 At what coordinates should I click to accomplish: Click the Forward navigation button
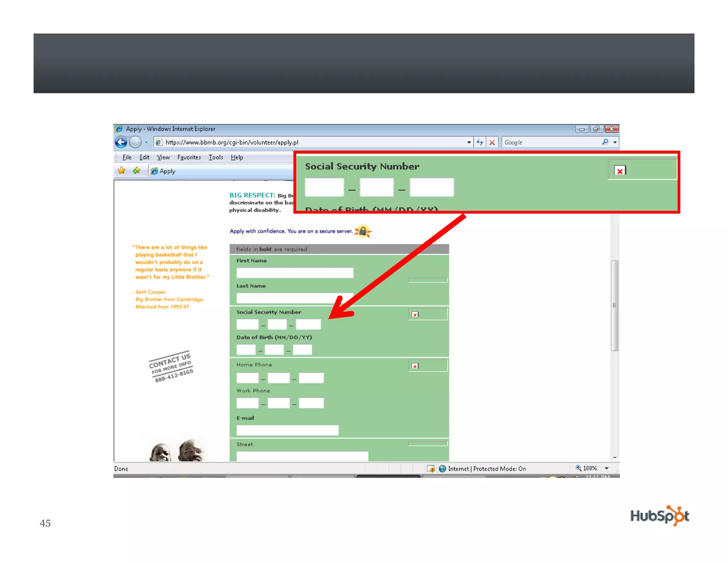135,142
